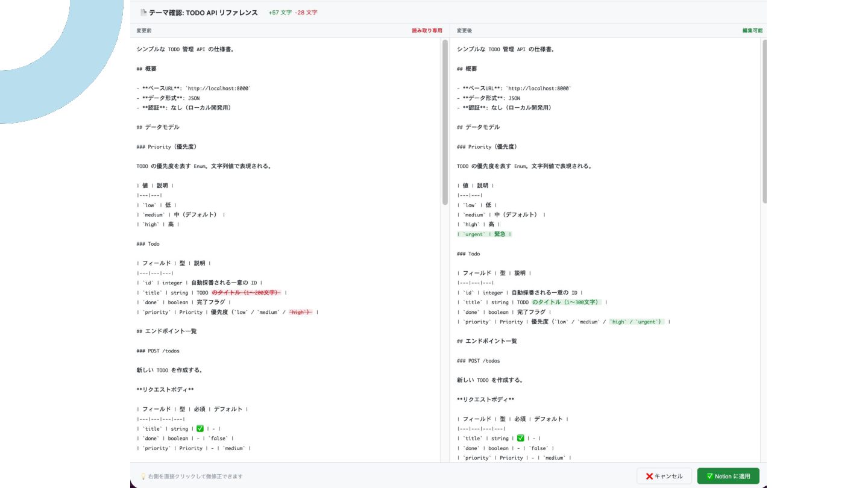This screenshot has height=488, width=868.
Task: Click highlighted `high` / `urgent` text in 変更後
Action: (x=636, y=322)
